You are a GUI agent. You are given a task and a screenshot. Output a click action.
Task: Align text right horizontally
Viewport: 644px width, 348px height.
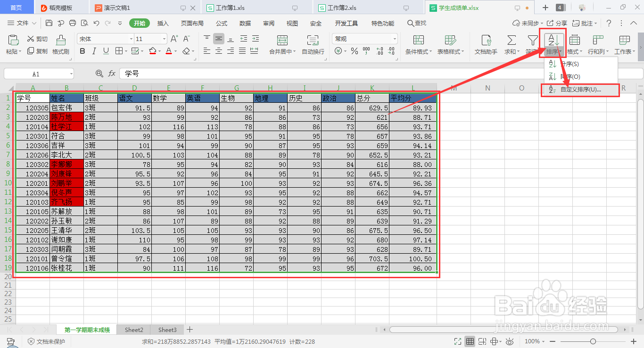[x=230, y=51]
